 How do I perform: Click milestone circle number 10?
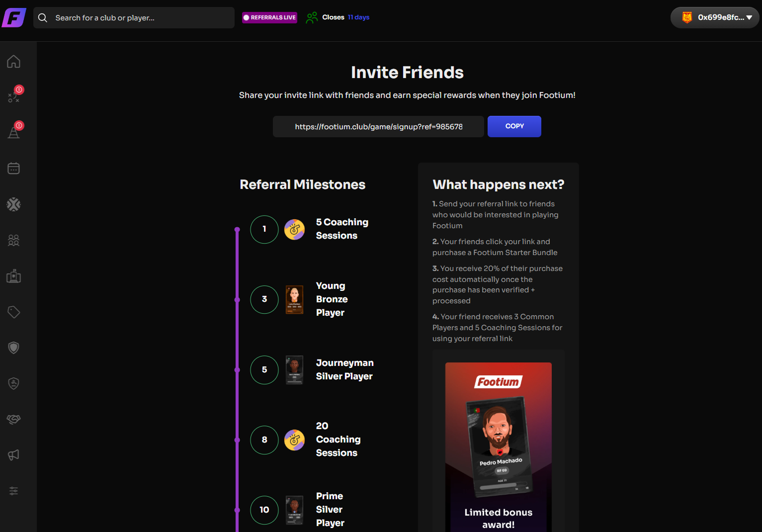click(264, 510)
